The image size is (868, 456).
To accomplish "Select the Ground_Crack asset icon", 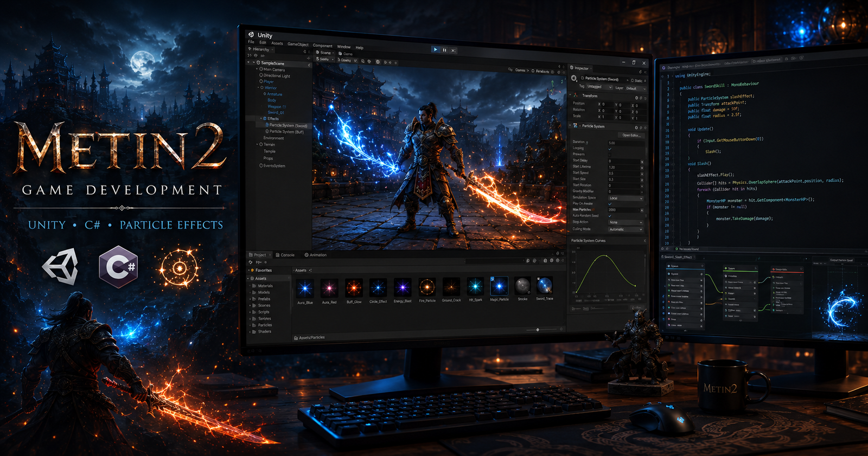I will [451, 286].
